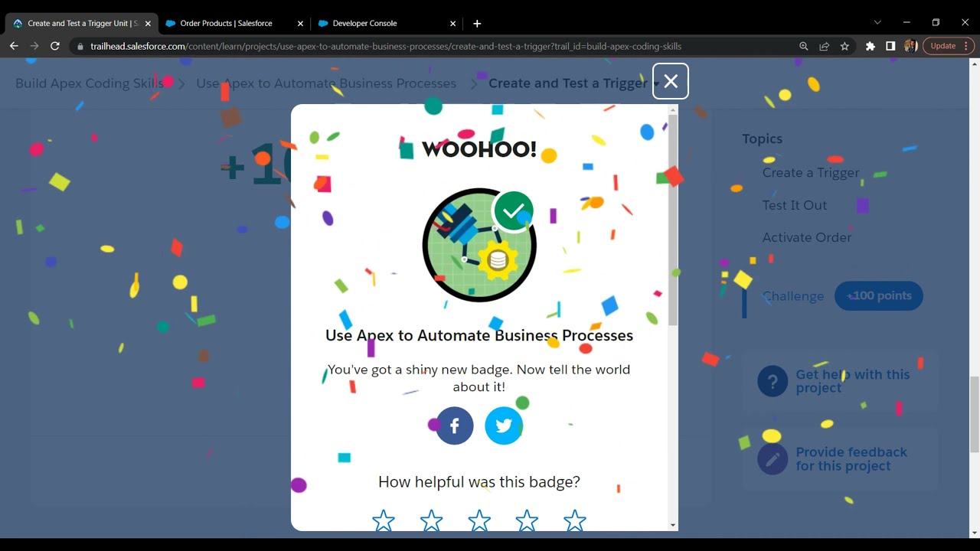
Task: Jump to Test It Out topic
Action: [x=795, y=205]
